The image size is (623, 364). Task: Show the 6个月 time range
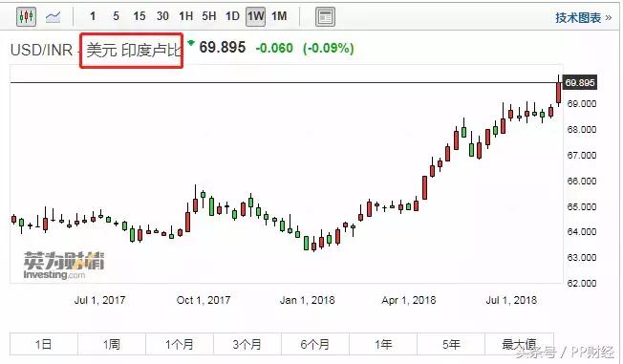tap(315, 344)
